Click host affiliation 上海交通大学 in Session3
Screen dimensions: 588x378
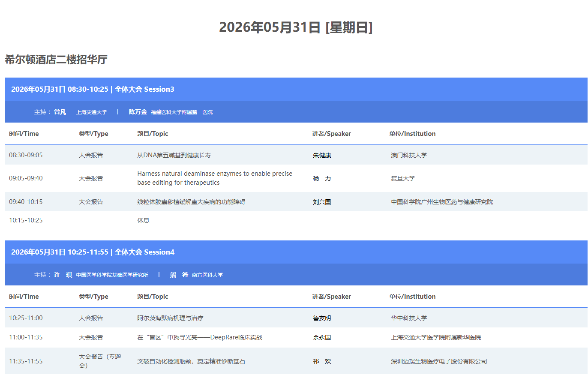[x=92, y=112]
